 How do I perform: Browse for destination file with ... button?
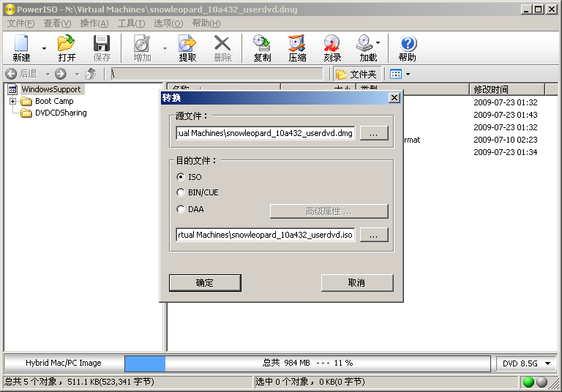374,235
